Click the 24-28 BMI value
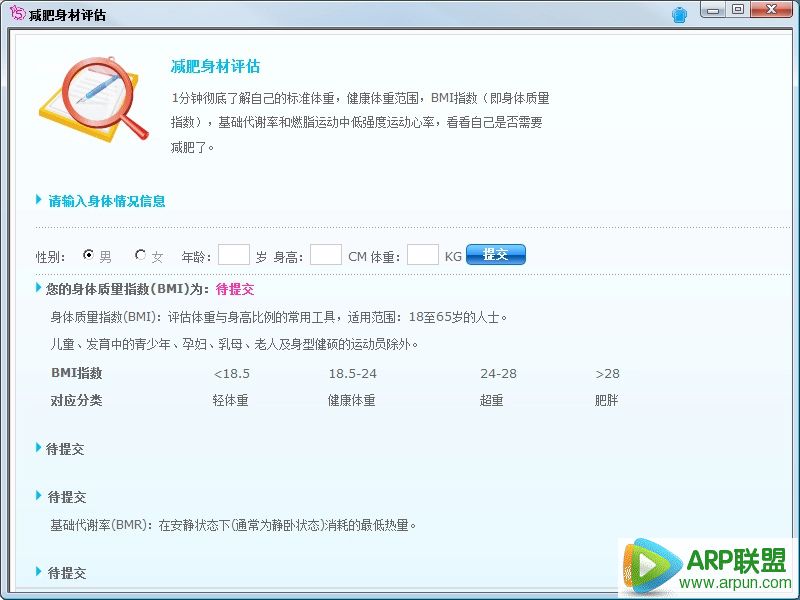The width and height of the screenshot is (800, 600). tap(498, 373)
